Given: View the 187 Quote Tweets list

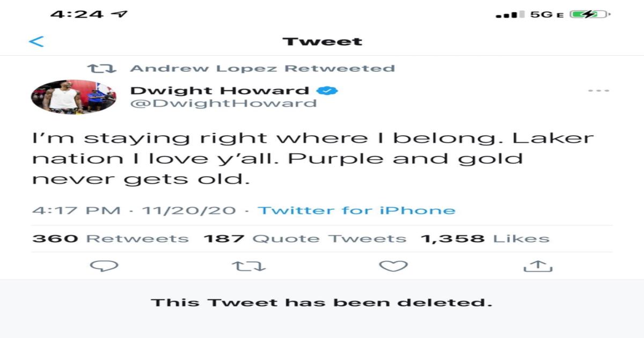Looking at the screenshot, I should [x=304, y=239].
